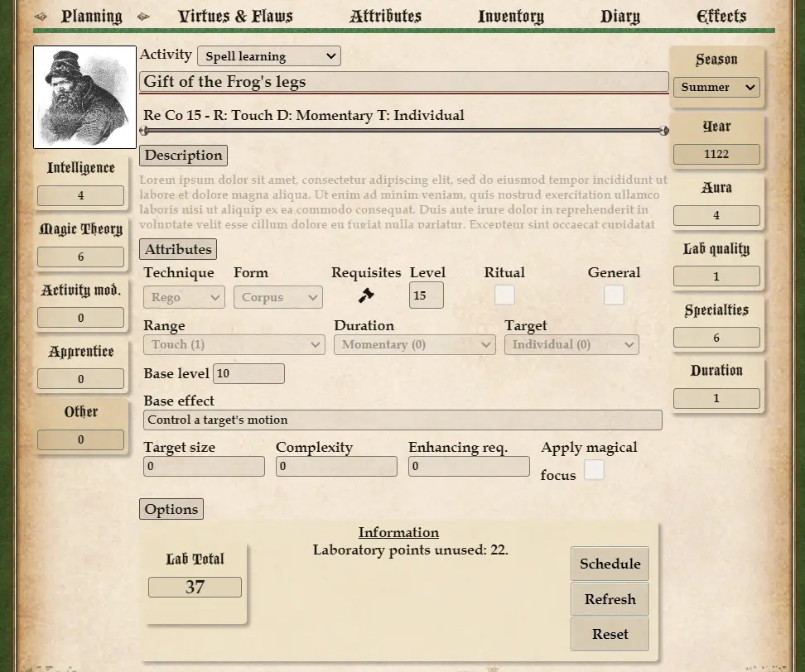Click the Refresh button
The width and height of the screenshot is (805, 672).
tap(610, 599)
